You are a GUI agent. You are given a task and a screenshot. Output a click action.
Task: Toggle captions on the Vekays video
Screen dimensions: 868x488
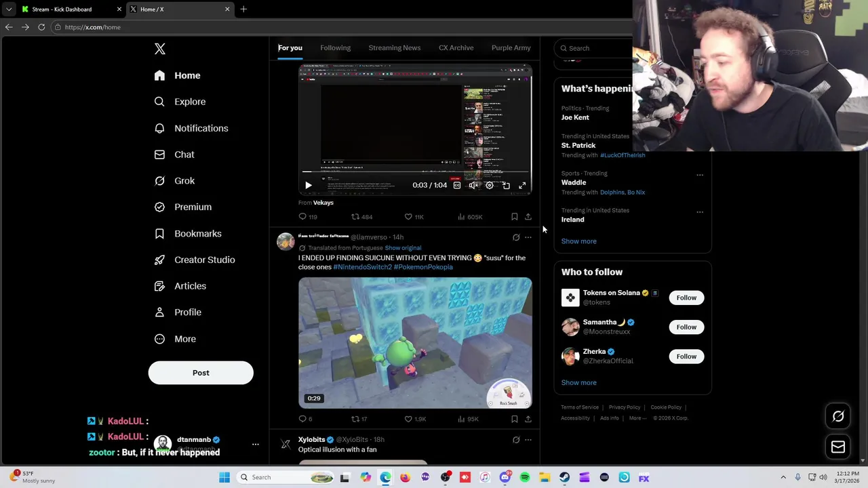(x=457, y=185)
